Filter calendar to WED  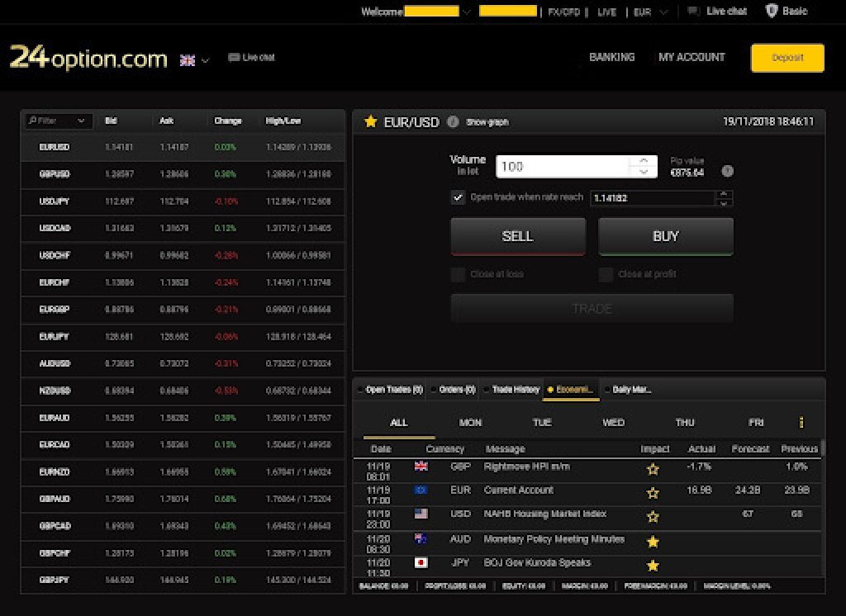pos(614,422)
